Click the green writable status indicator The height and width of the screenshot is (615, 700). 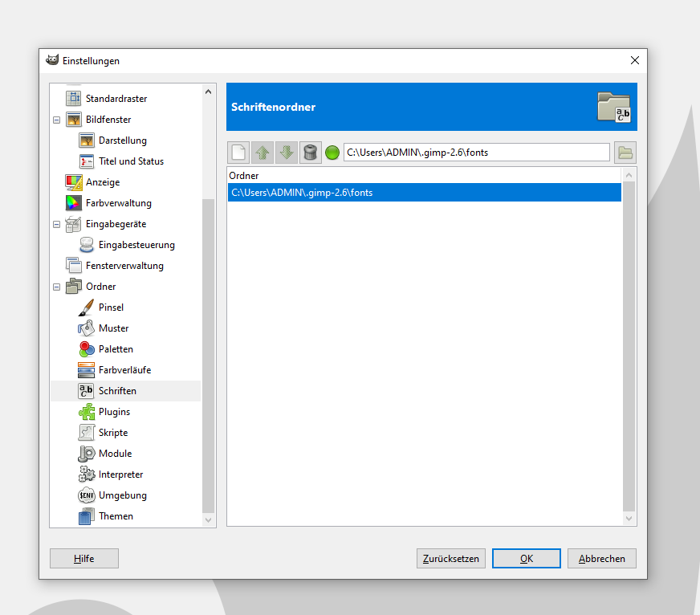pos(332,153)
